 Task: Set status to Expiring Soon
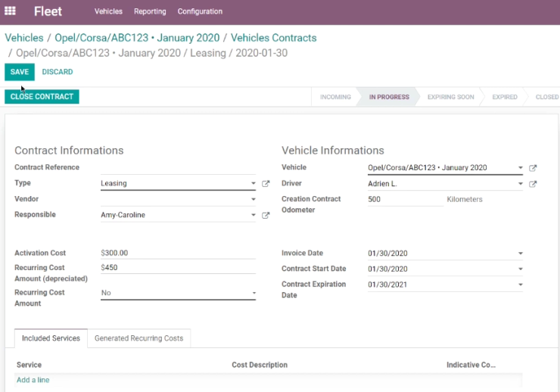pyautogui.click(x=451, y=97)
